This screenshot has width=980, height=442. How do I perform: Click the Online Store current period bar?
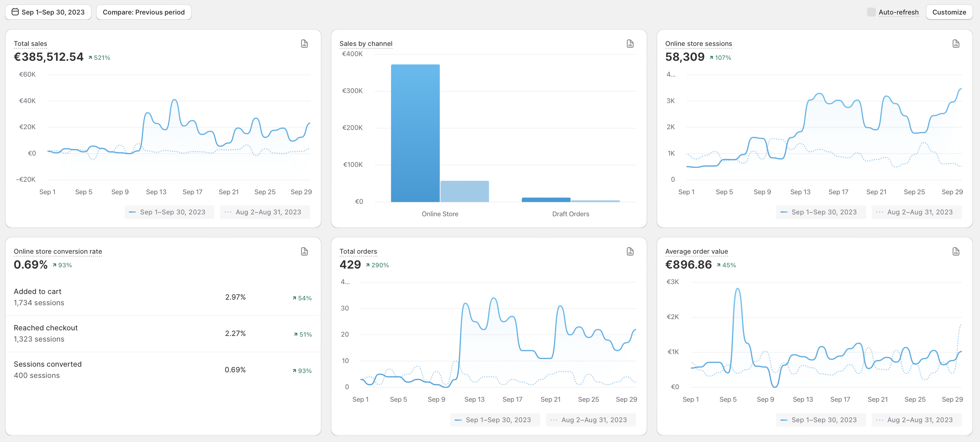(415, 133)
